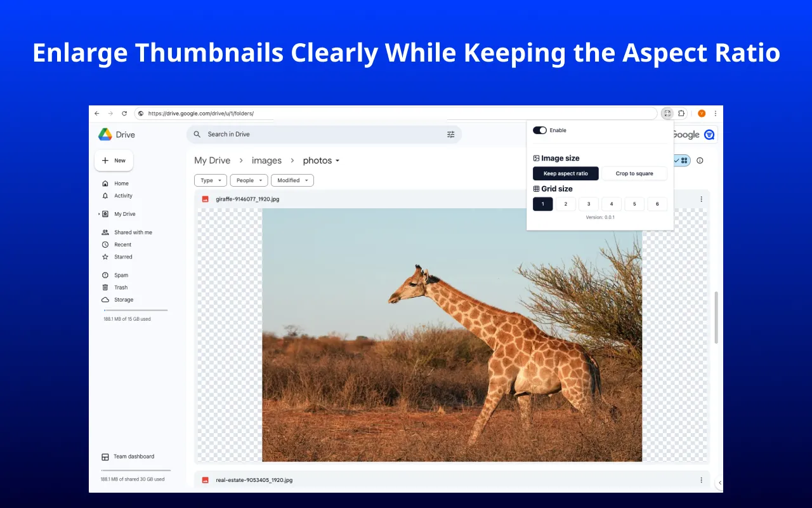Image resolution: width=812 pixels, height=508 pixels.
Task: Open the Trash section in sidebar
Action: point(105,287)
